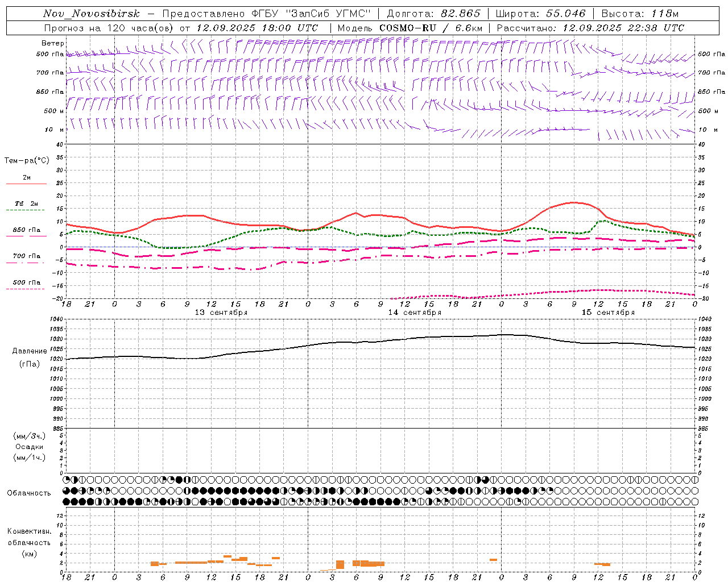728x582 pixels.
Task: Click the '15 сентября' date label
Action: pos(608,313)
